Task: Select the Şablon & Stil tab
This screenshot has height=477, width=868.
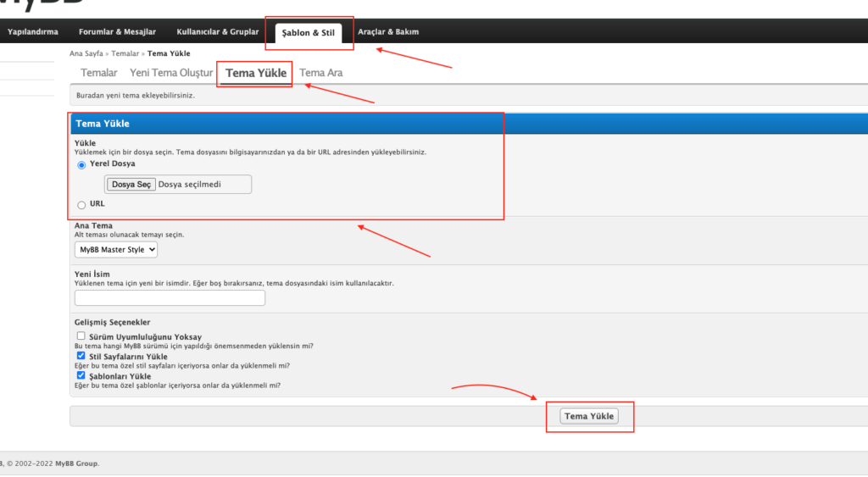Action: click(309, 33)
